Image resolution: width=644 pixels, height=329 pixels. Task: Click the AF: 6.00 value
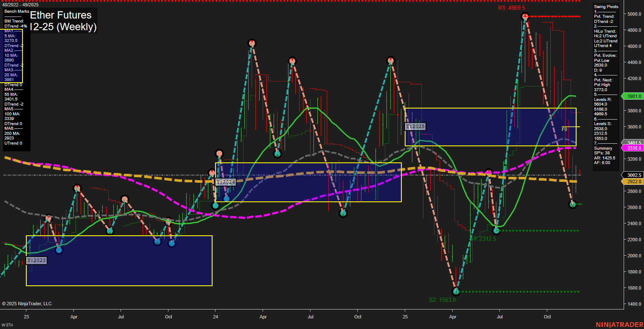(602, 163)
